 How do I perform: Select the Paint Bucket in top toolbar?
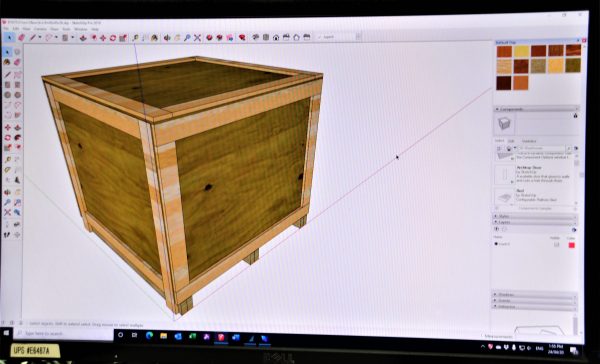coord(155,38)
